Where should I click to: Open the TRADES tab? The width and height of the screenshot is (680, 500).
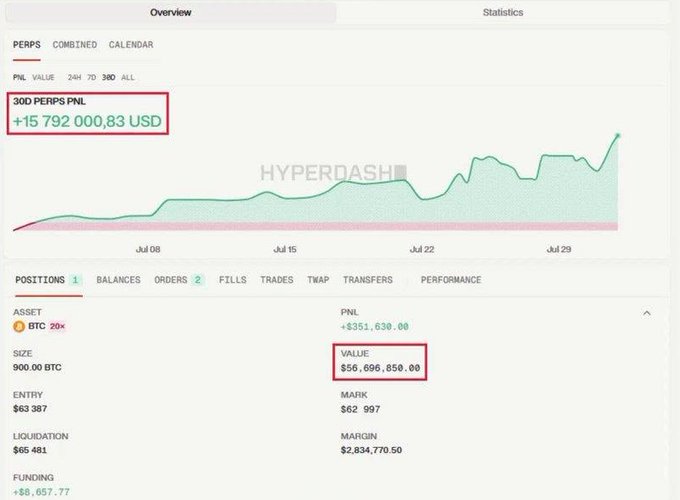pyautogui.click(x=277, y=280)
